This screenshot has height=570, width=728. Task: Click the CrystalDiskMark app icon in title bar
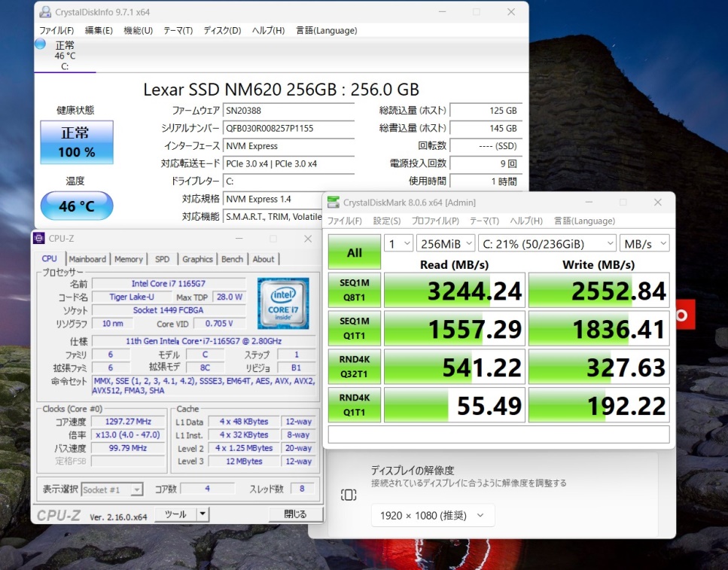coord(334,202)
